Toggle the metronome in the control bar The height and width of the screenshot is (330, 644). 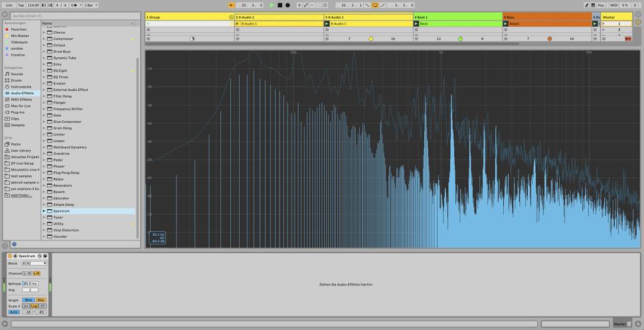coord(74,5)
